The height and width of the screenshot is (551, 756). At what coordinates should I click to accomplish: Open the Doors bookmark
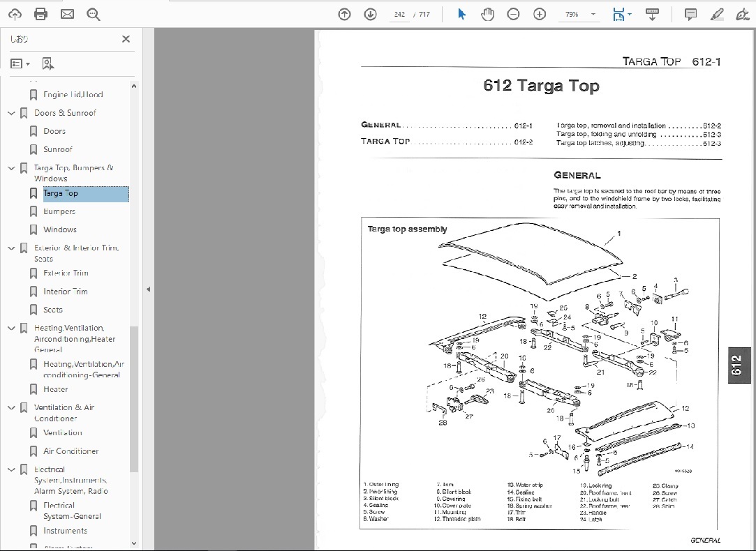(x=54, y=131)
